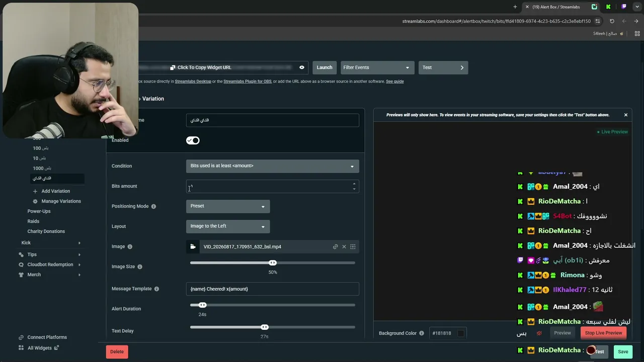Open a new browser tab
Screen dimensions: 644x362
pos(515,7)
